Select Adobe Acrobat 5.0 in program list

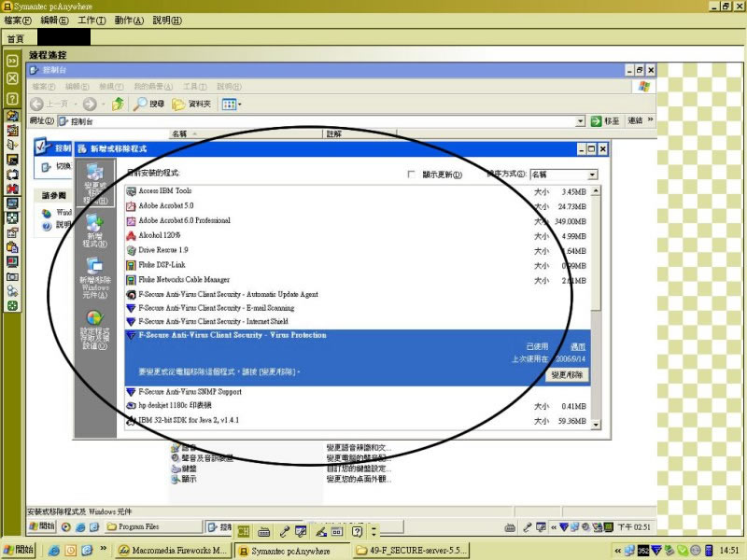358,206
